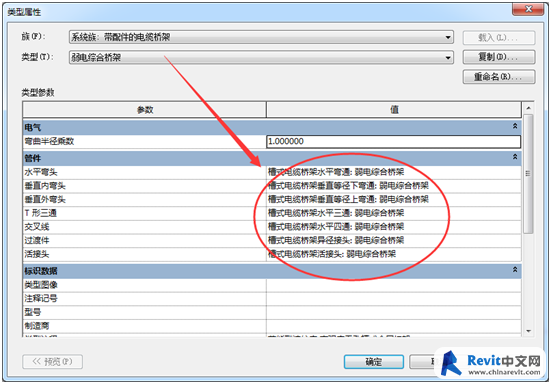Image resolution: width=551 pixels, height=384 pixels.
Task: Click the 活接头 parameter name
Action: 37,254
